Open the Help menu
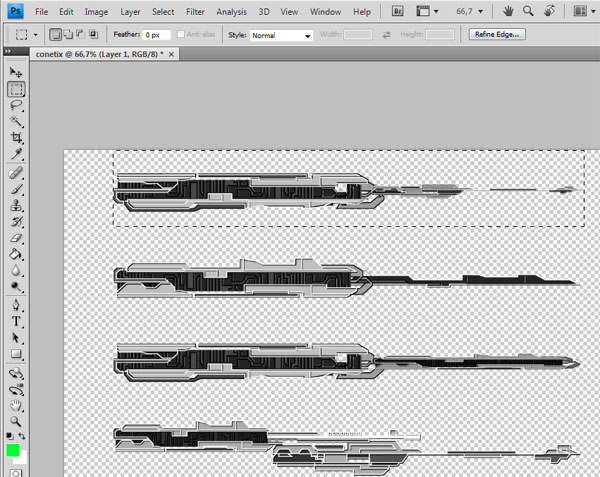 [x=362, y=12]
